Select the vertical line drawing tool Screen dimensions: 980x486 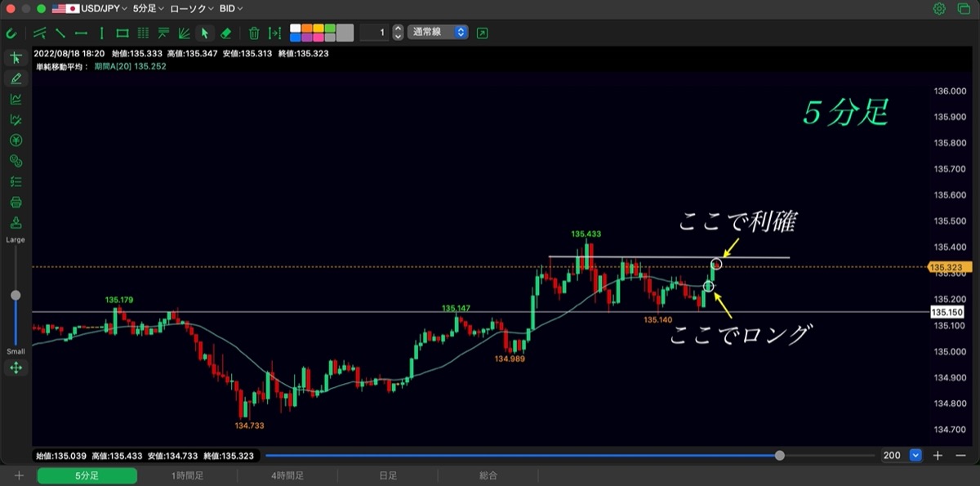pos(101,33)
